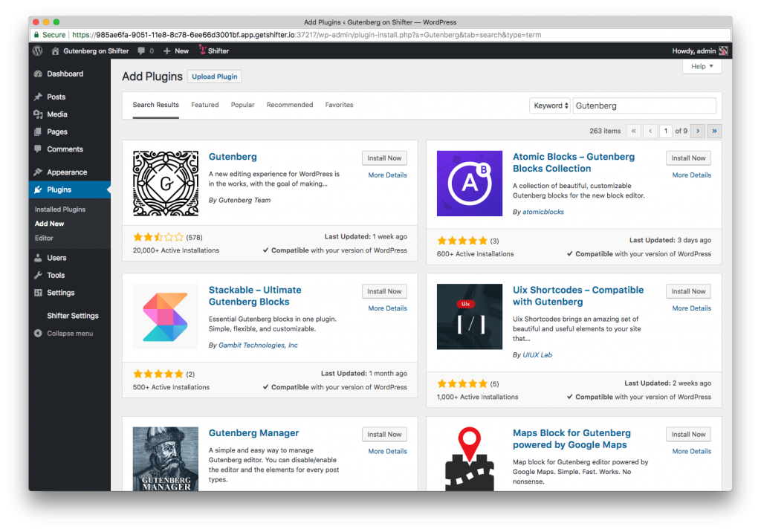Click the Stackable colorful S logo
This screenshot has width=761, height=532.
(166, 317)
